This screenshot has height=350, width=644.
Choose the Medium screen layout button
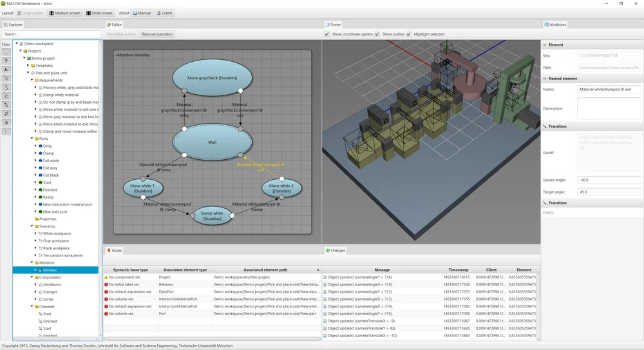65,13
